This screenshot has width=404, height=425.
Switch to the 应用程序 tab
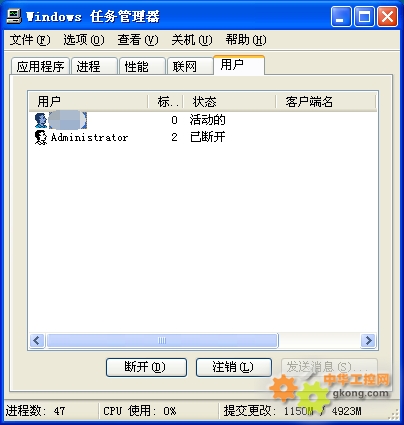tap(40, 66)
